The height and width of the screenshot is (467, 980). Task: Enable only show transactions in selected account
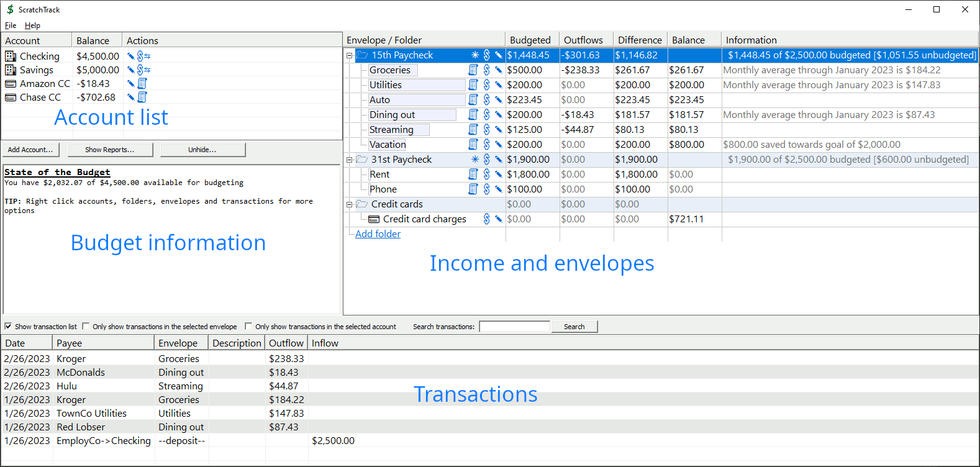pyautogui.click(x=248, y=326)
